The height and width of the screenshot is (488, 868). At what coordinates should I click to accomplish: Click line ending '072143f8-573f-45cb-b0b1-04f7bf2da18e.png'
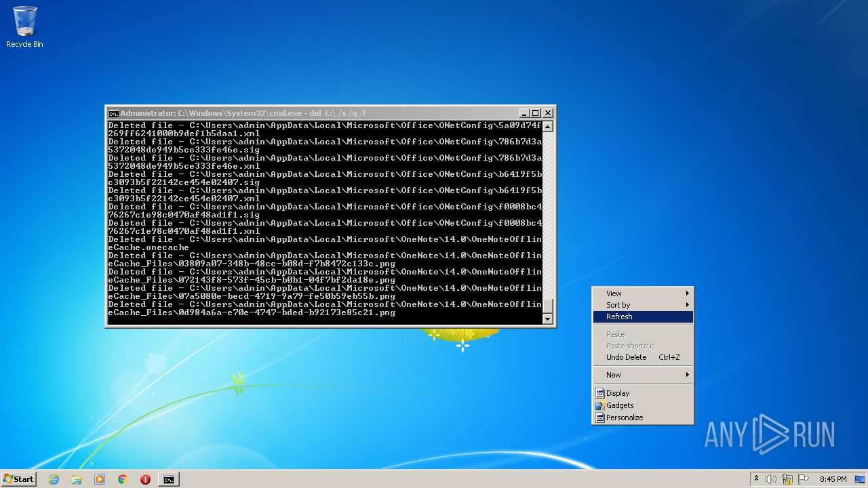click(252, 280)
